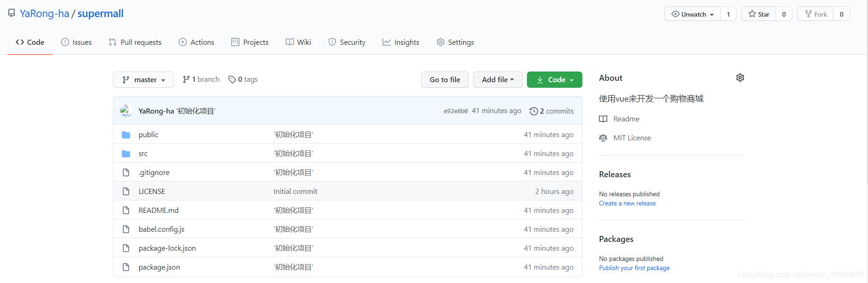868x283 pixels.
Task: Open the src folder
Action: coord(143,153)
